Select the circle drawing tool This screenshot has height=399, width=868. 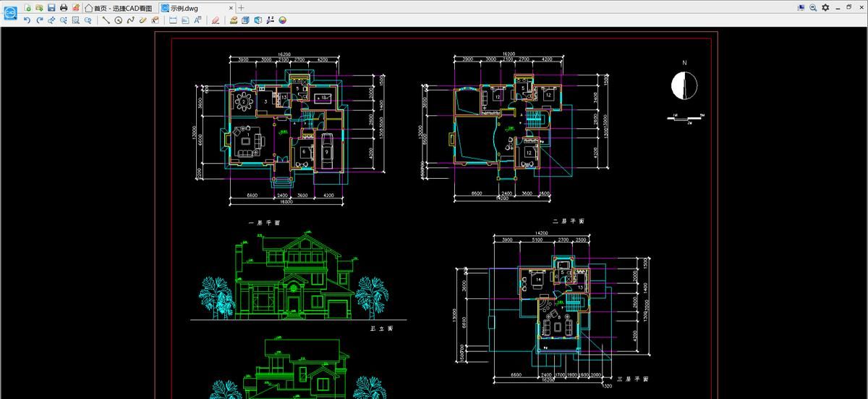click(x=119, y=20)
